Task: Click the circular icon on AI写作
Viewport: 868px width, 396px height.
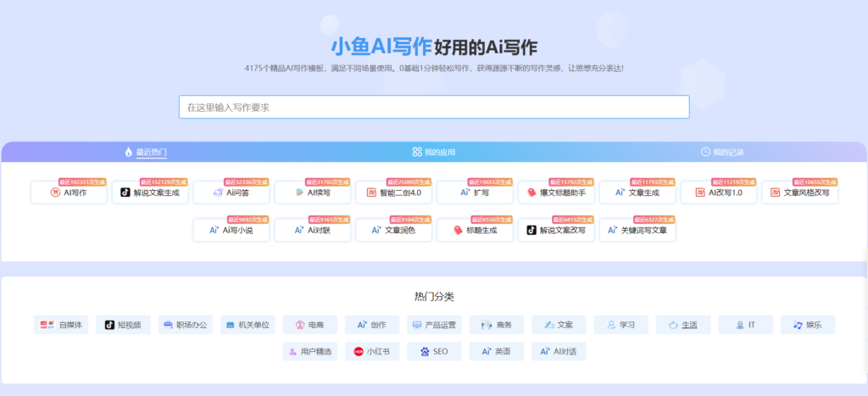Action: 55,192
